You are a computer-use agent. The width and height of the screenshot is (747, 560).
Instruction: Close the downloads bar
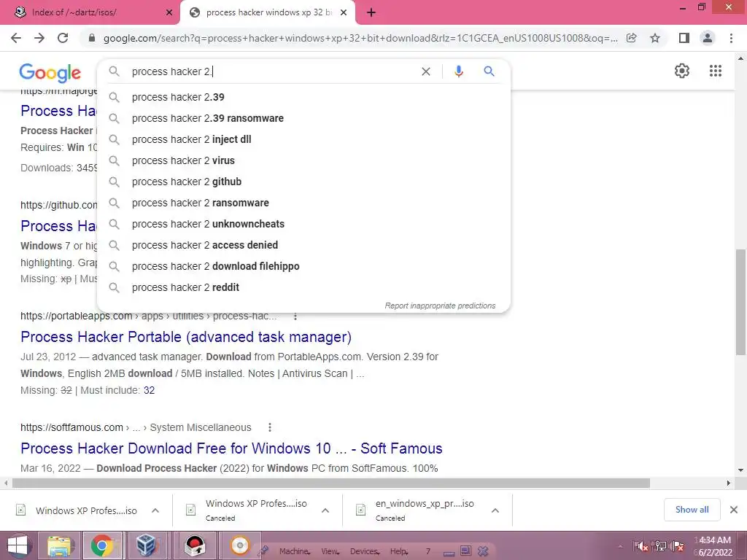pyautogui.click(x=734, y=510)
